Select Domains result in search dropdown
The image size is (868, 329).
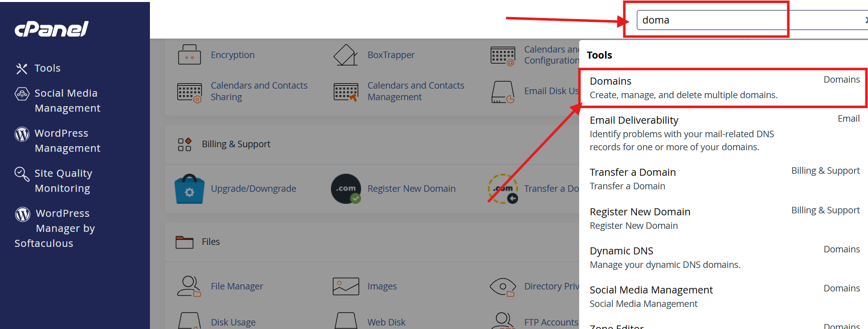(x=723, y=88)
